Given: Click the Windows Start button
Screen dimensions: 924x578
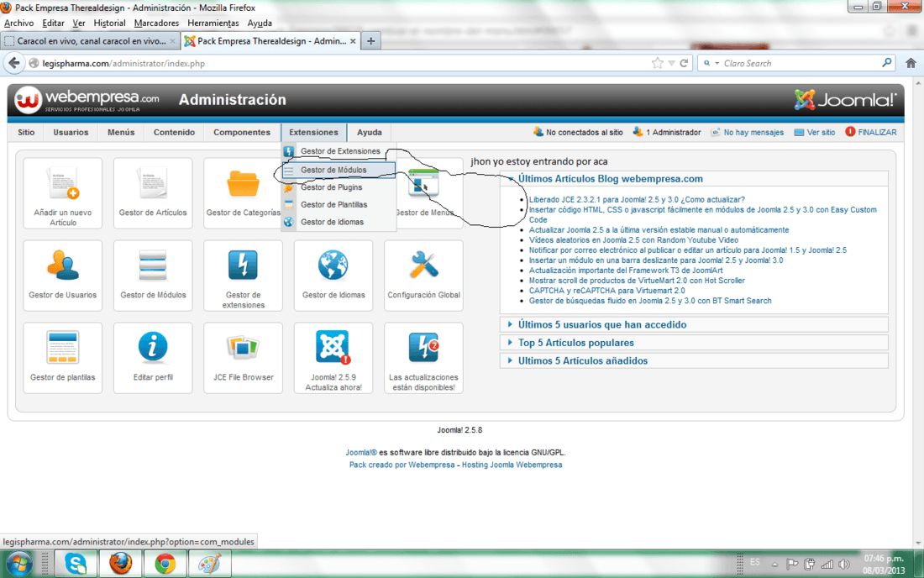Looking at the screenshot, I should point(20,565).
